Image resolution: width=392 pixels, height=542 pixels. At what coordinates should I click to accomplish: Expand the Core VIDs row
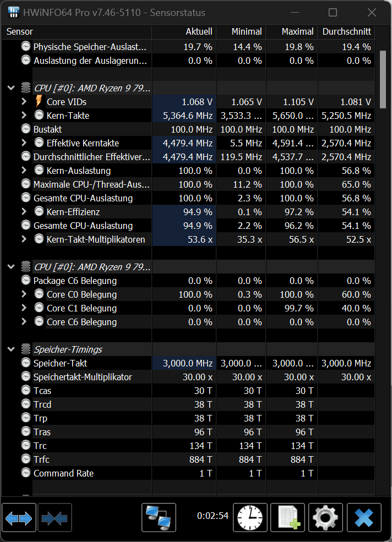coord(24,102)
